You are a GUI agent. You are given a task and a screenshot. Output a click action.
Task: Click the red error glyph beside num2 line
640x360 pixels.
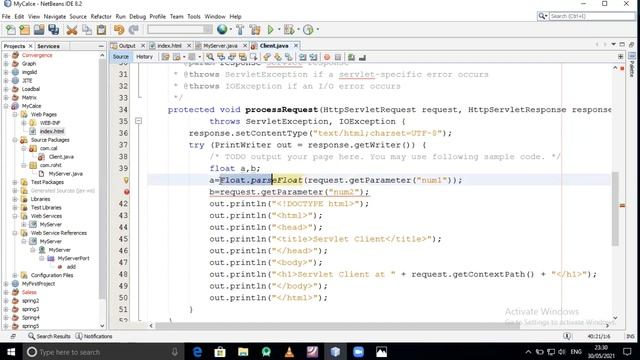click(127, 192)
